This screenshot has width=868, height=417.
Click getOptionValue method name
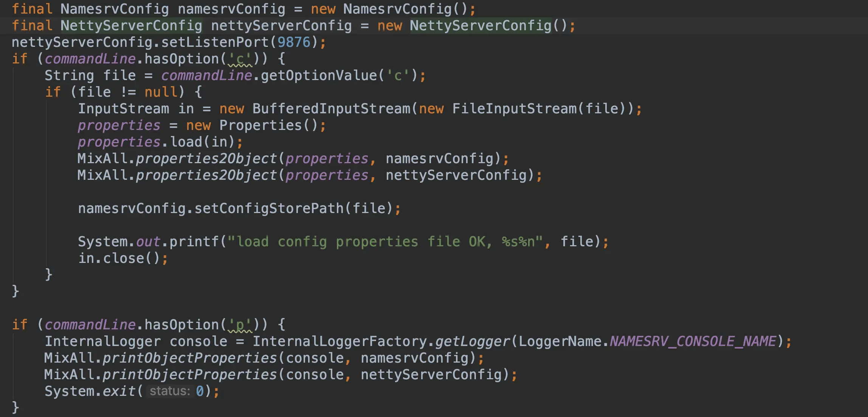[x=319, y=76]
